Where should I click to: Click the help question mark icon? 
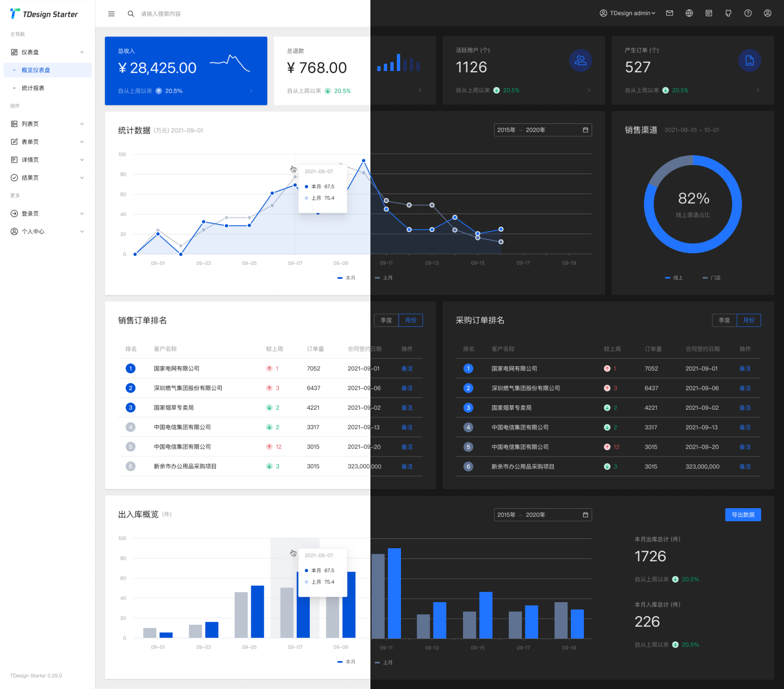coord(748,13)
